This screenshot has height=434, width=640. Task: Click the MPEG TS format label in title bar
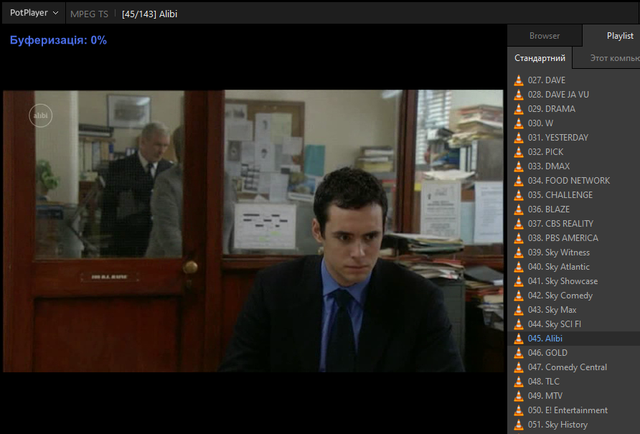[x=89, y=14]
